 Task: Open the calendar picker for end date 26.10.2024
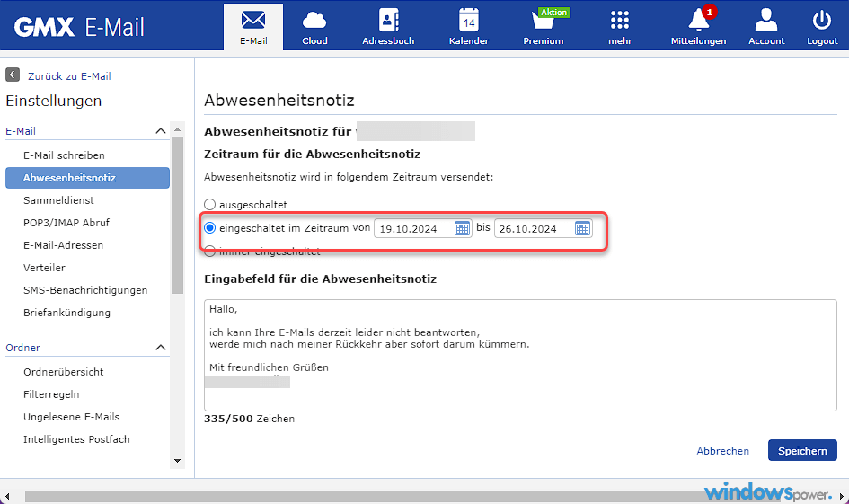point(582,228)
